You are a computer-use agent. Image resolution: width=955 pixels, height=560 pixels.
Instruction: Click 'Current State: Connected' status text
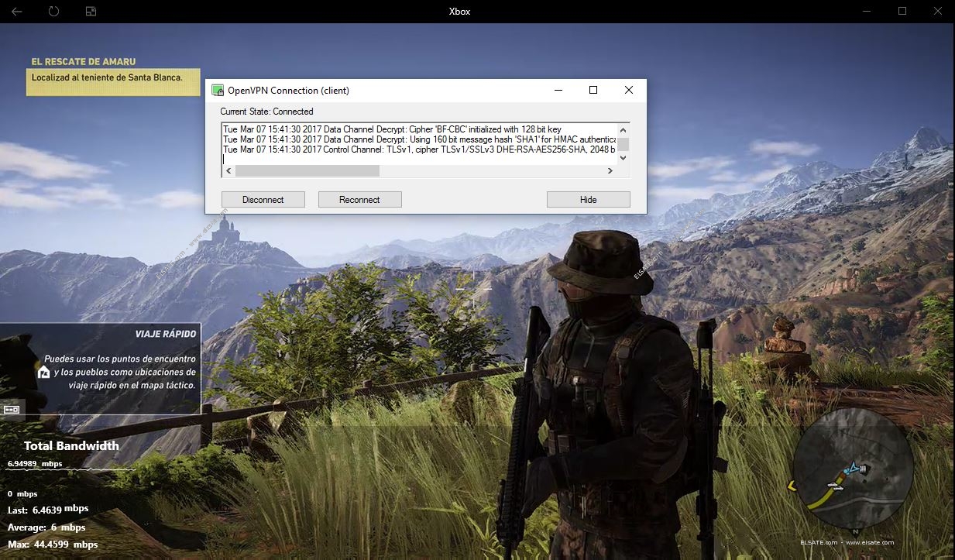point(266,112)
